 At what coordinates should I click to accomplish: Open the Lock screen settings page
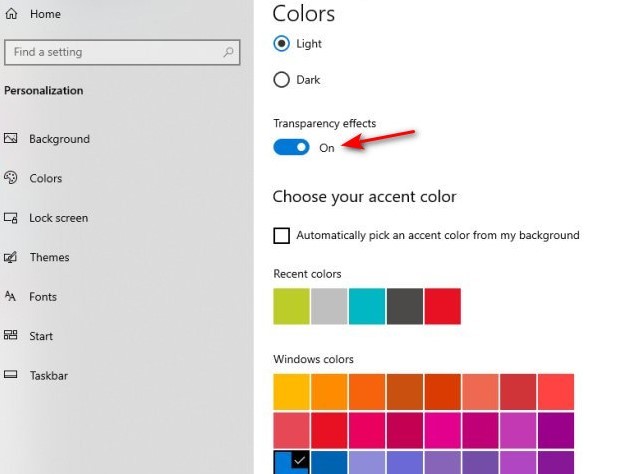point(58,218)
